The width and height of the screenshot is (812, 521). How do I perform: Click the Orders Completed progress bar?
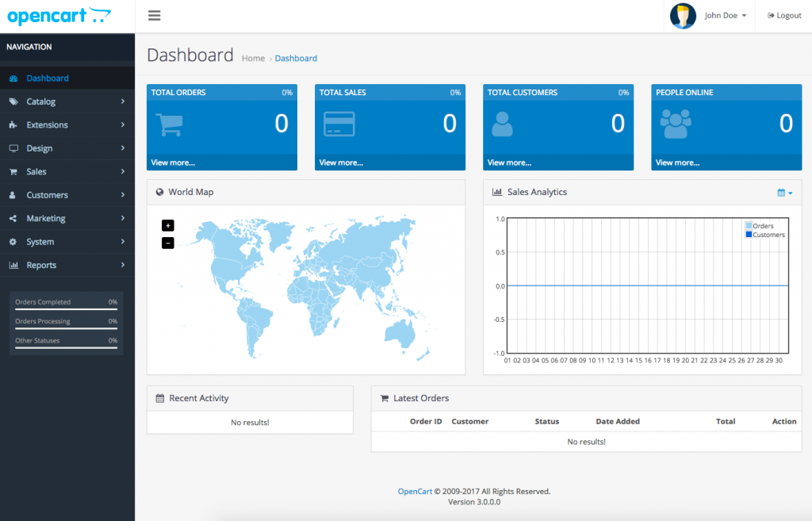pos(67,309)
